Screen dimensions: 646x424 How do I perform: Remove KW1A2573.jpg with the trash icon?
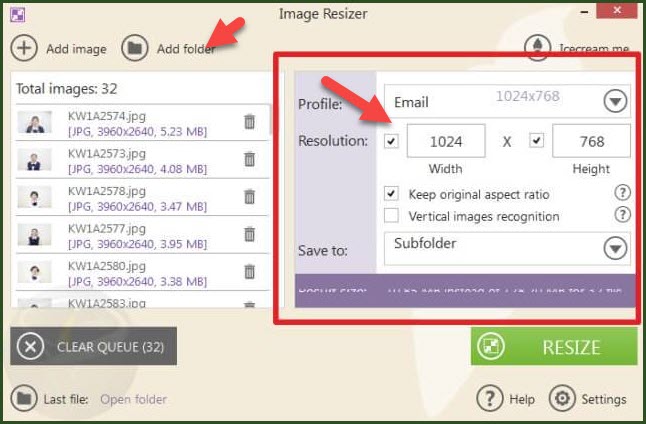tap(250, 160)
